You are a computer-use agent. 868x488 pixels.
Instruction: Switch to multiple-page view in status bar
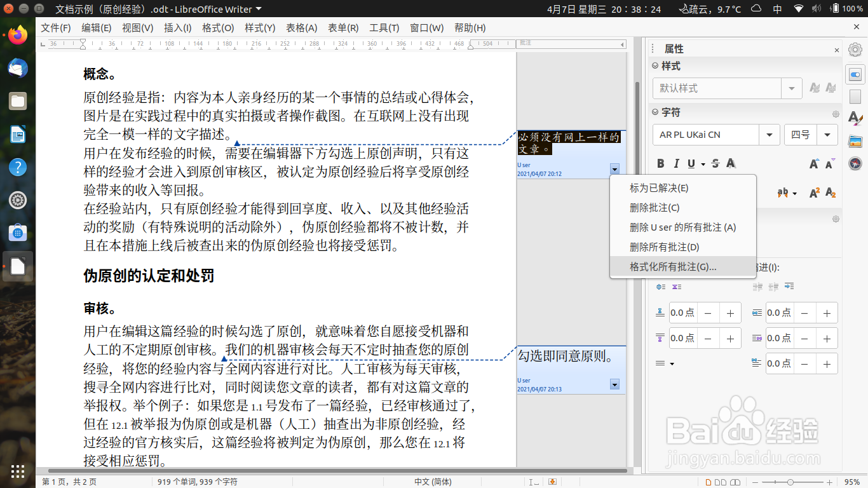tap(721, 482)
